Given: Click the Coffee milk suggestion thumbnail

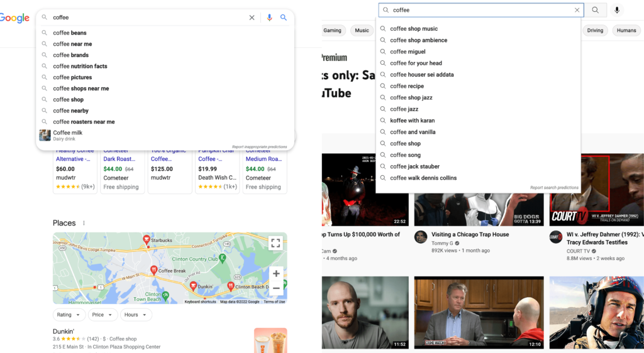Looking at the screenshot, I should (x=45, y=135).
